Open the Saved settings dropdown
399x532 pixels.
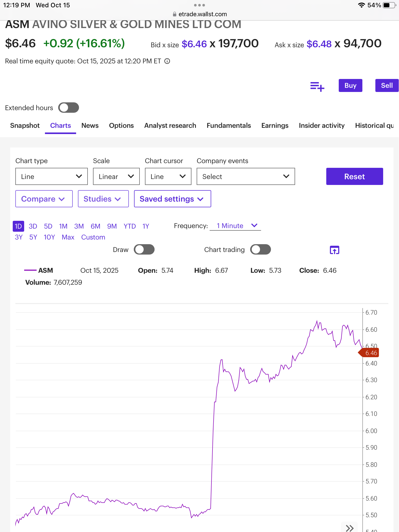(x=172, y=199)
